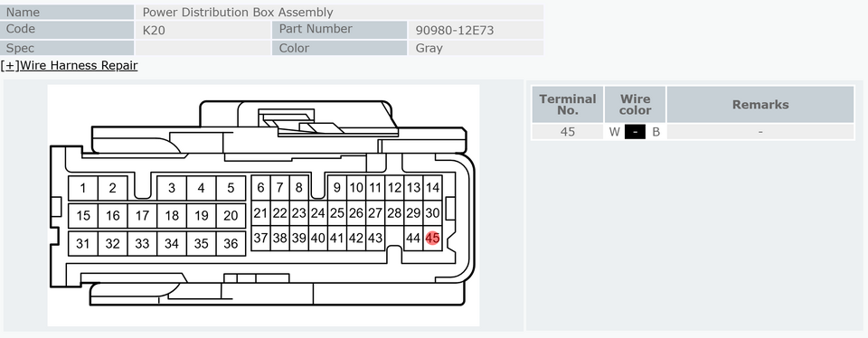Click the Gray color value field
Image resolution: width=868 pixels, height=338 pixels.
coord(476,48)
